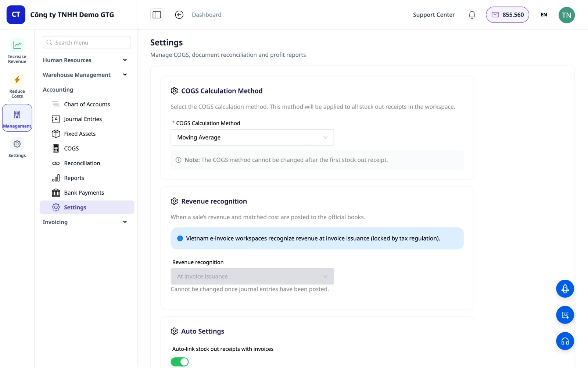
Task: Open Management section
Action: click(17, 118)
